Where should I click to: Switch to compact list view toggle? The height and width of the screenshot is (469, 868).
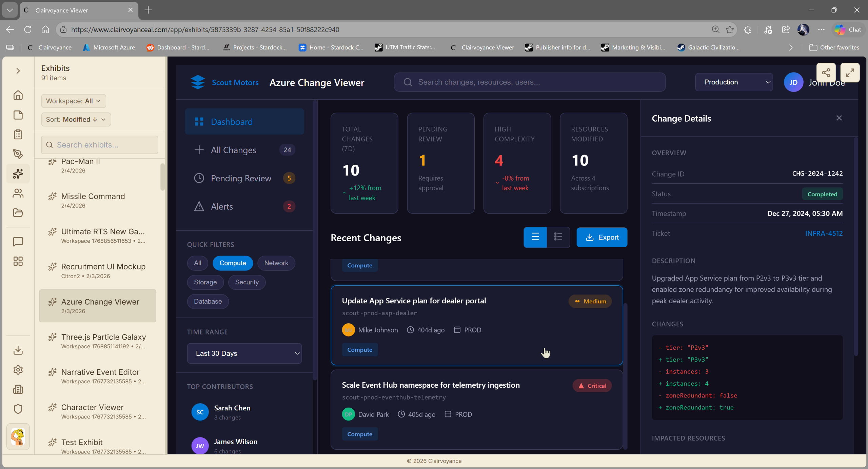[558, 237]
